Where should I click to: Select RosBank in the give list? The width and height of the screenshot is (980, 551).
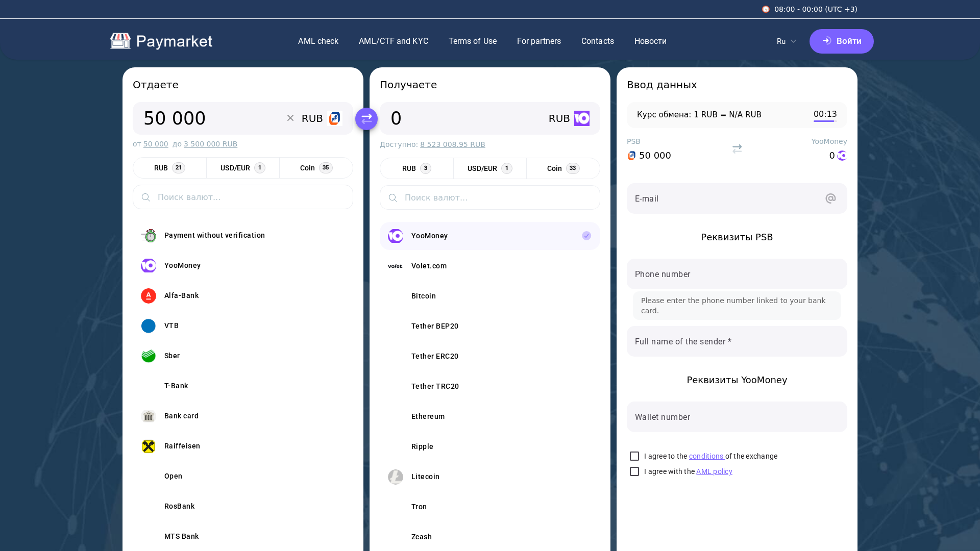(x=243, y=507)
